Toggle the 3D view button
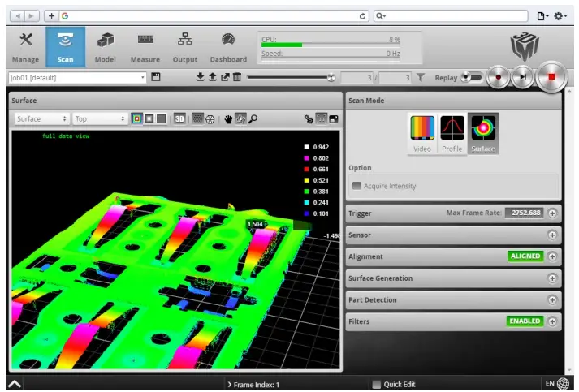 (x=179, y=118)
